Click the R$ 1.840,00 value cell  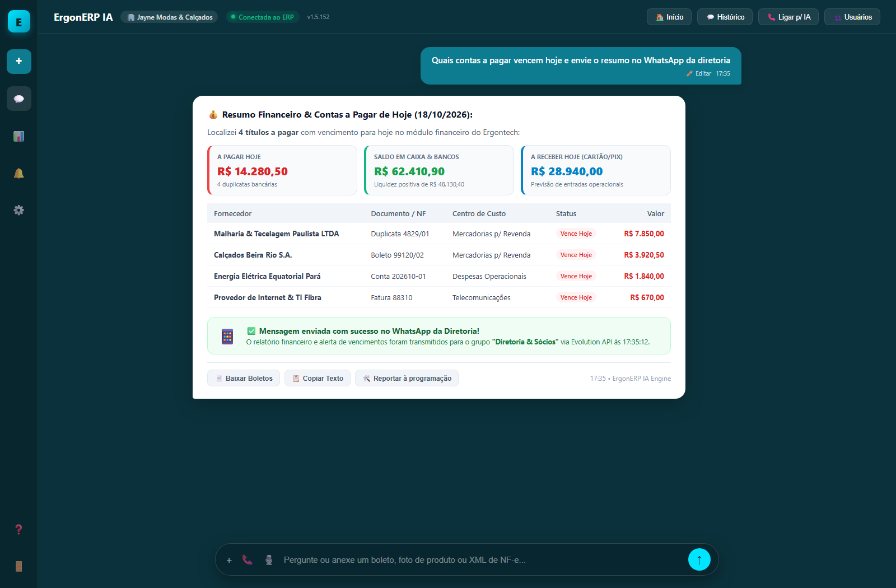(x=644, y=276)
